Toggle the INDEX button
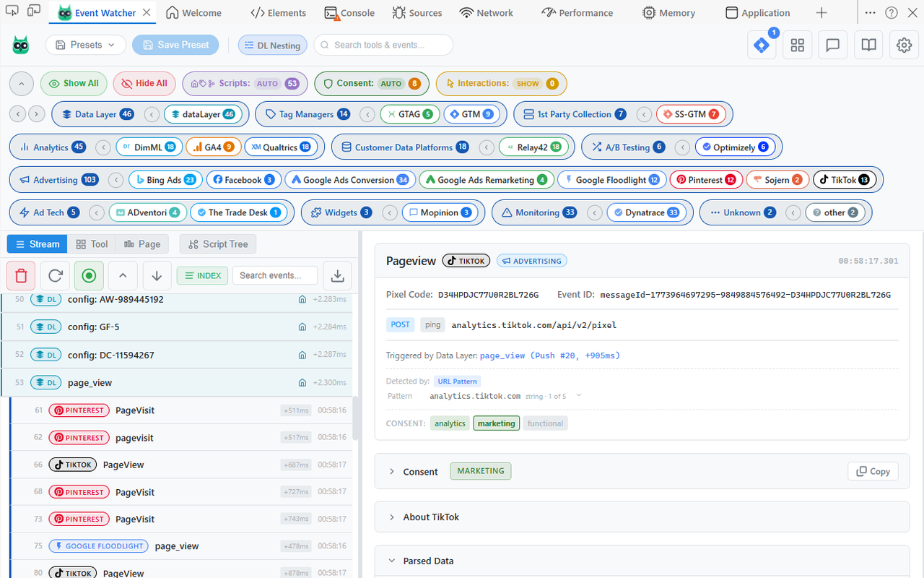924x578 pixels. pyautogui.click(x=202, y=275)
